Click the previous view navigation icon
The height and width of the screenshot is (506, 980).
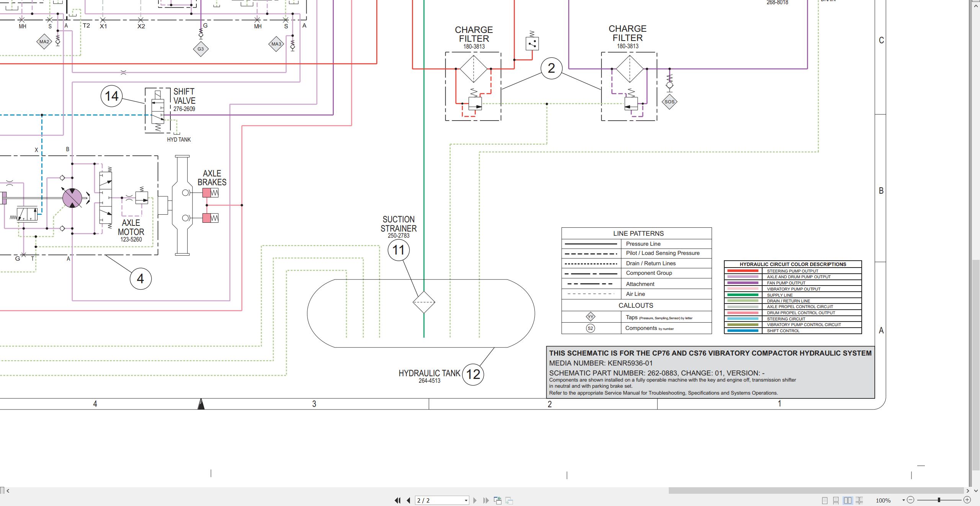pos(498,500)
